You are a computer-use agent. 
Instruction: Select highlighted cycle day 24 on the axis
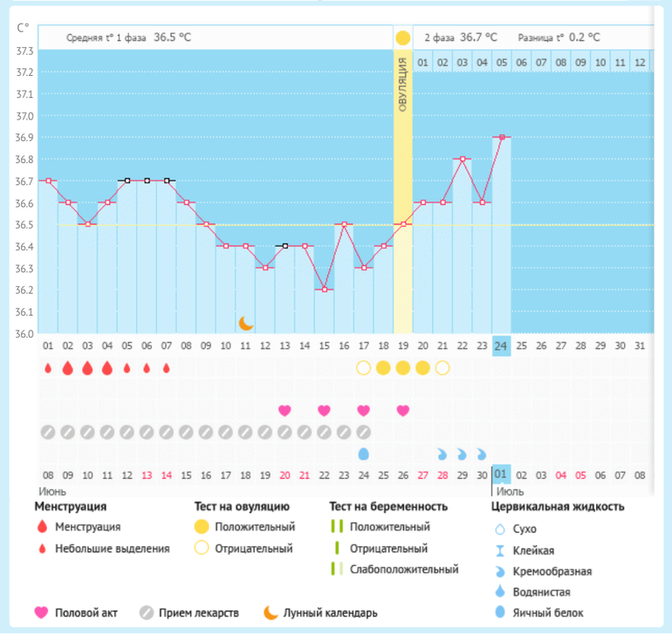[502, 345]
